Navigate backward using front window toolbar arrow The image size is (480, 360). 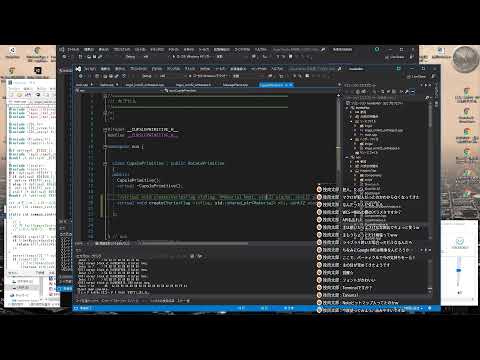pyautogui.click(x=80, y=76)
